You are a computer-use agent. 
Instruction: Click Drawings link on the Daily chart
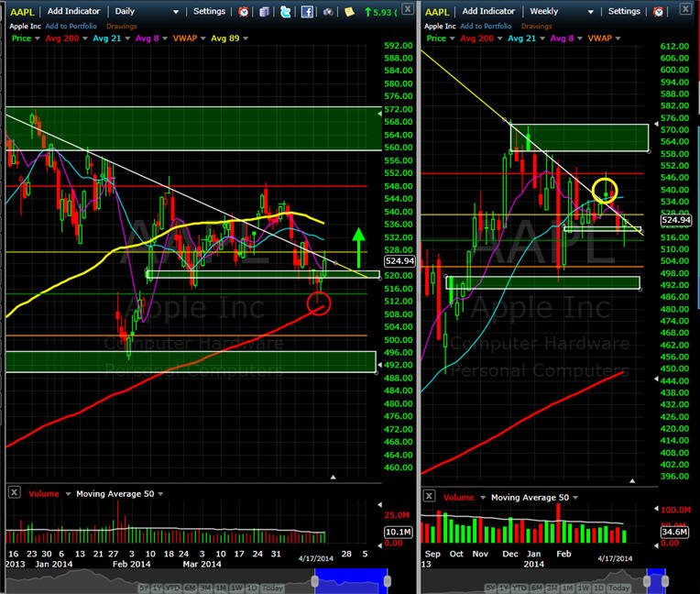(122, 27)
